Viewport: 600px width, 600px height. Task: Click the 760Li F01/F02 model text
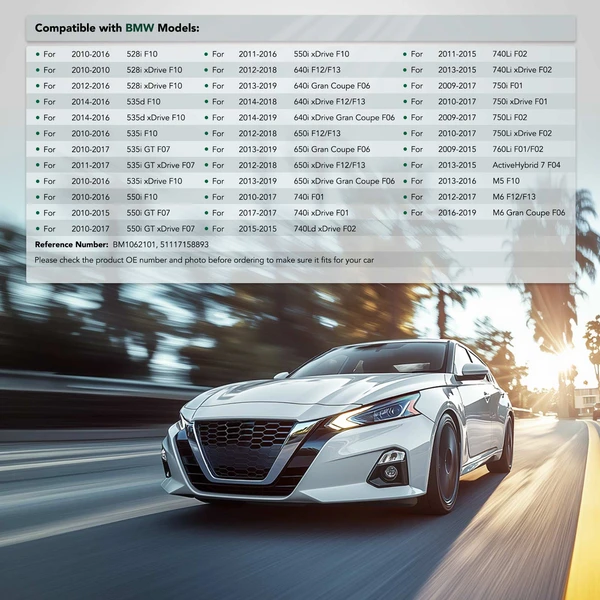[518, 149]
